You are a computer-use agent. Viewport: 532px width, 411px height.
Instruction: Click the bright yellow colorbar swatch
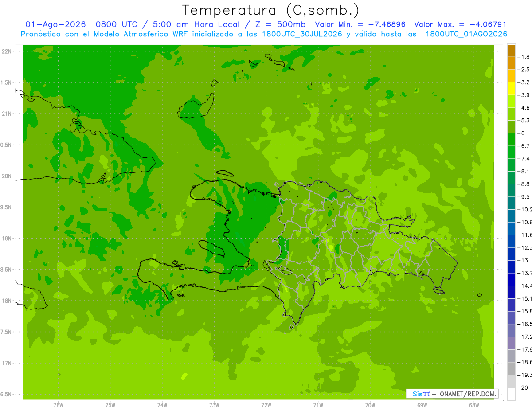511,89
